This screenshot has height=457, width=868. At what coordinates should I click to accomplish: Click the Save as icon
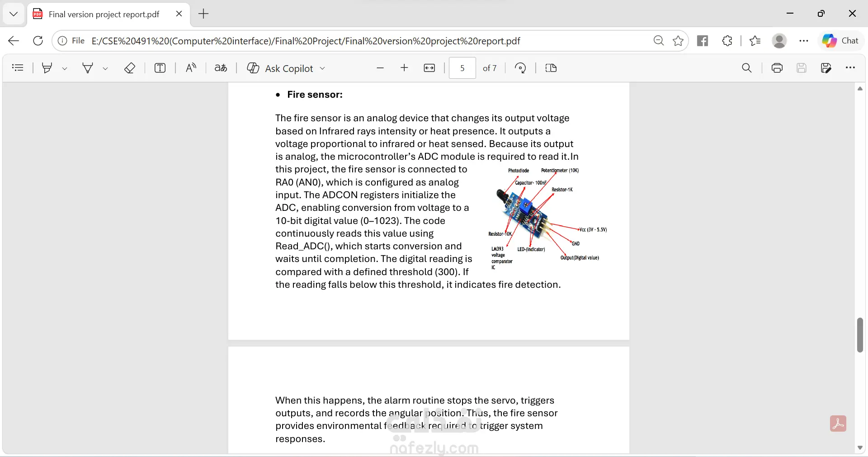tap(826, 68)
